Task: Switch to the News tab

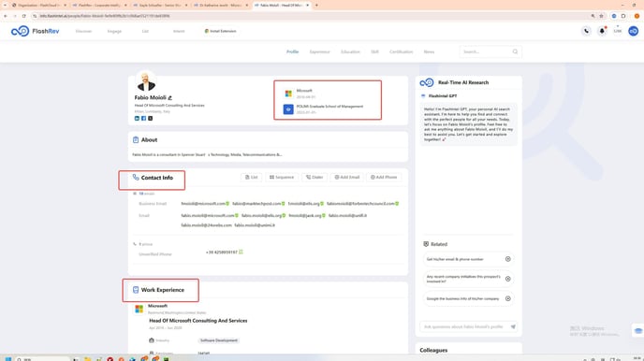Action: [x=429, y=51]
